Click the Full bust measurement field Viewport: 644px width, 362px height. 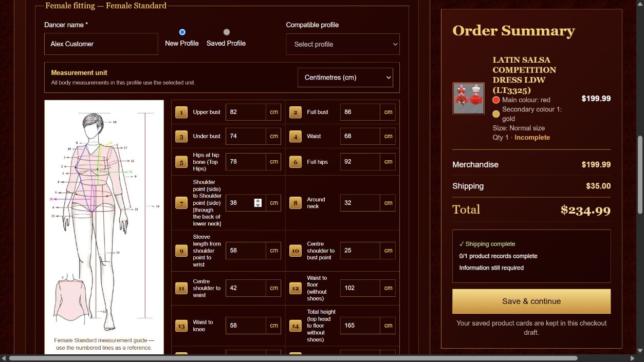[360, 112]
